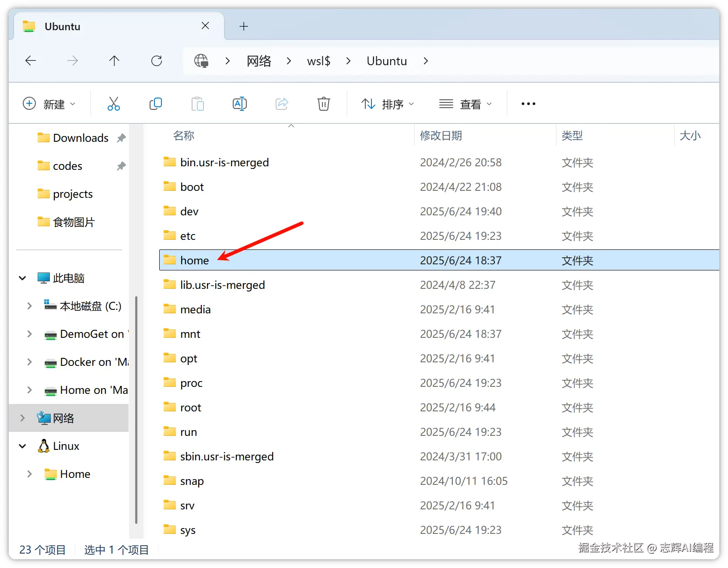Expand the Docker on drive node
728x568 pixels.
[x=29, y=362]
